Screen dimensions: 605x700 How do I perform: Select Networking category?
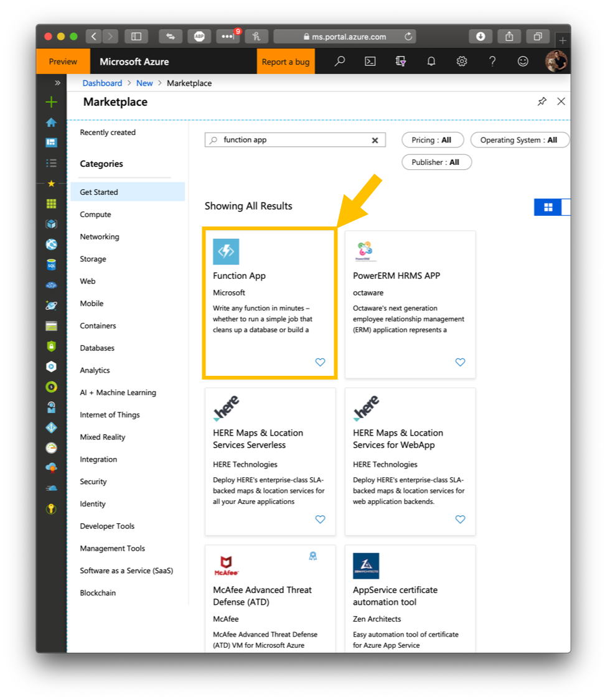pyautogui.click(x=100, y=236)
